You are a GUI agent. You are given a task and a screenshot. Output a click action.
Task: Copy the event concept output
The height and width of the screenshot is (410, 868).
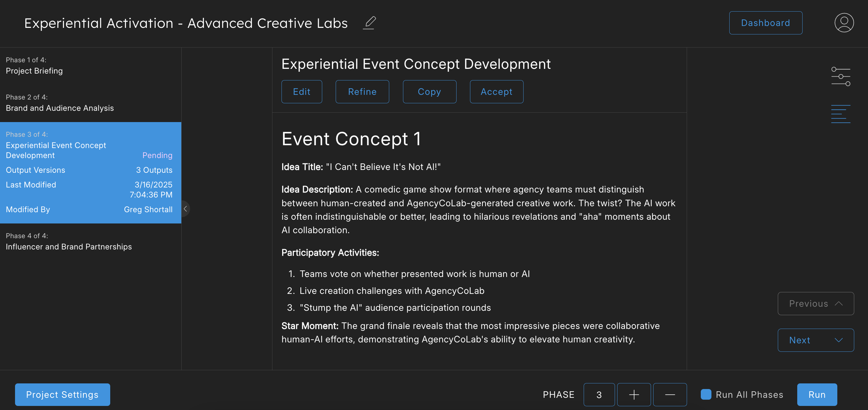tap(429, 92)
